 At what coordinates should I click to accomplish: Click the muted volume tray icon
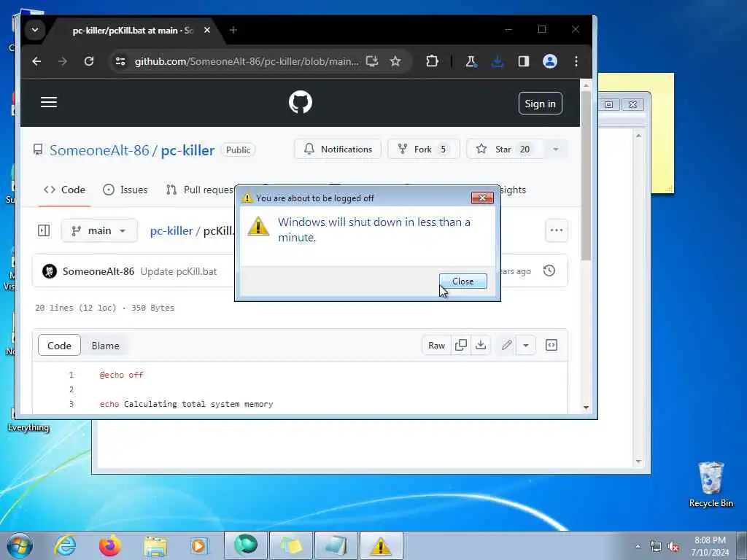[673, 547]
